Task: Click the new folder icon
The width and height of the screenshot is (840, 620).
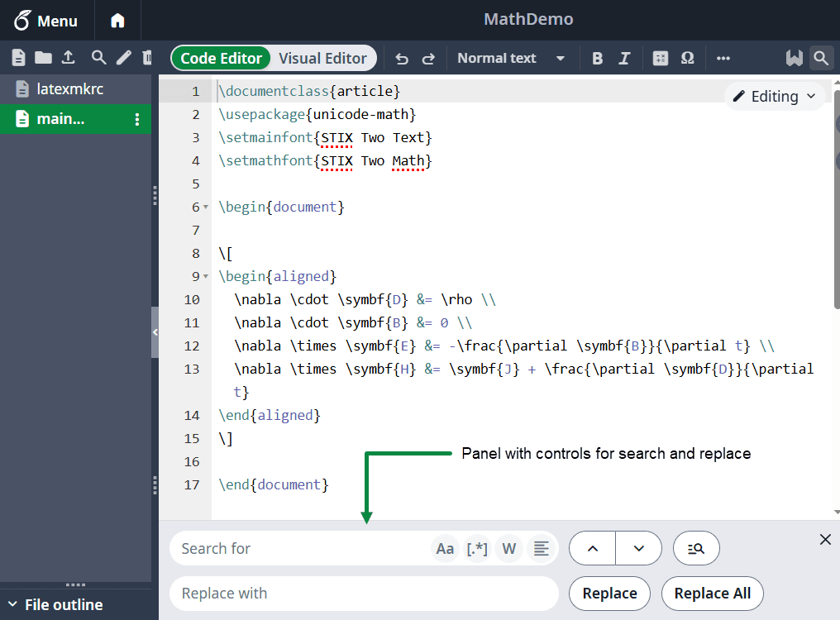Action: point(43,58)
